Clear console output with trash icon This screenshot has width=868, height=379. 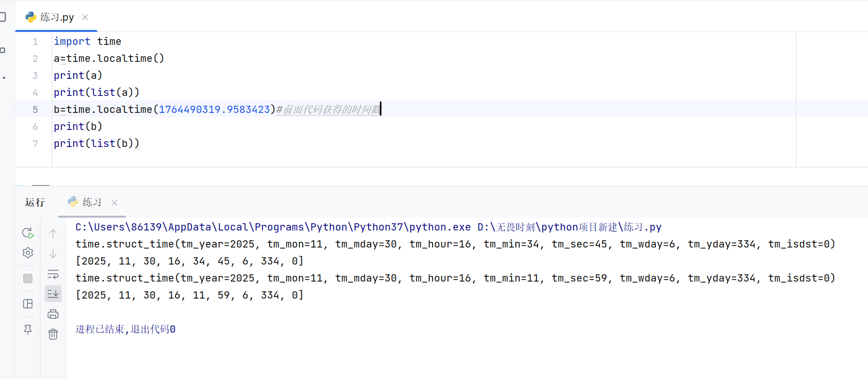(x=53, y=334)
